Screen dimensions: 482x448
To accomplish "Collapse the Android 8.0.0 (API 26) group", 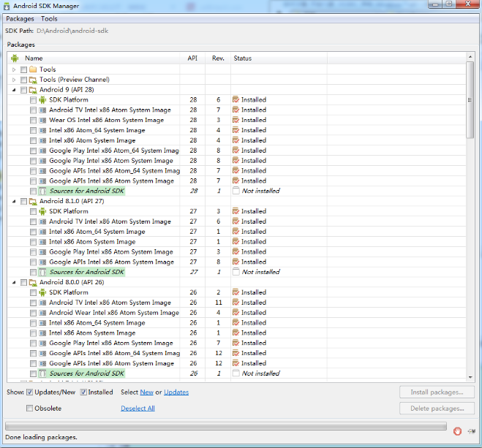I will click(14, 283).
